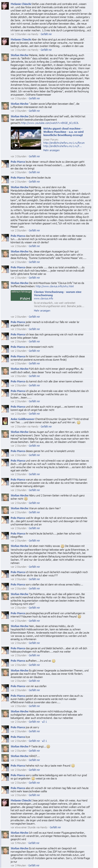Image resolution: width=98 pixels, height=868 pixels.
Task: Open the endlichruheforu.my1.ru/forum link
Action: point(64,143)
